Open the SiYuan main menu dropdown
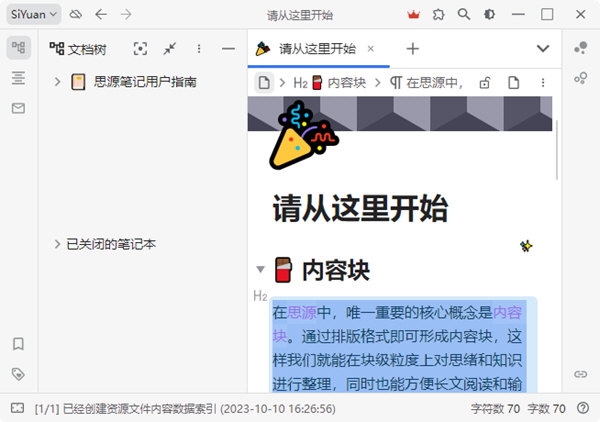The image size is (600, 422). [34, 15]
